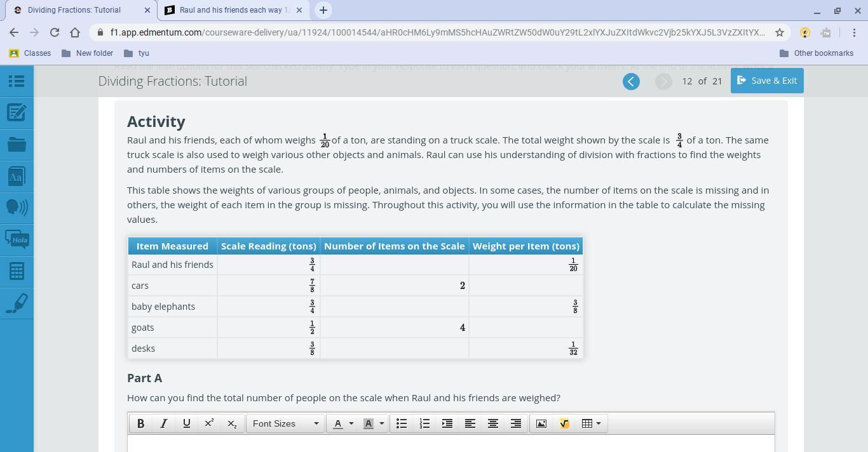Select the highlighter tool

pos(17,303)
